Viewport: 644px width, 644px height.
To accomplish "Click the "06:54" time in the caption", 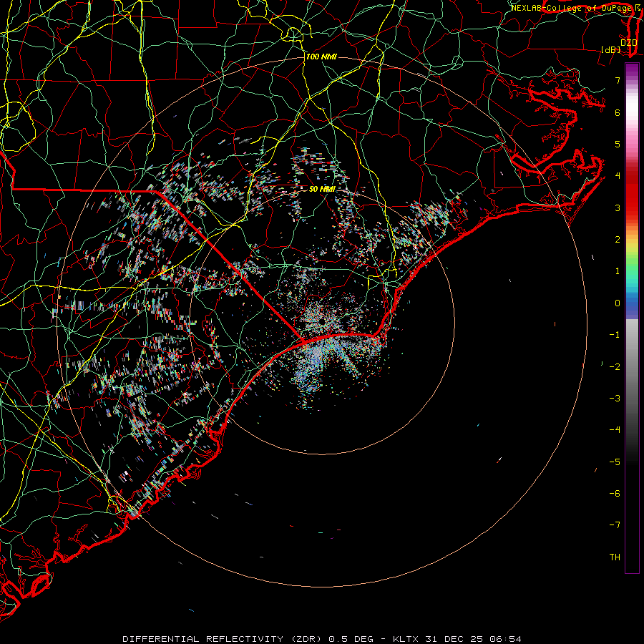I will click(x=506, y=639).
